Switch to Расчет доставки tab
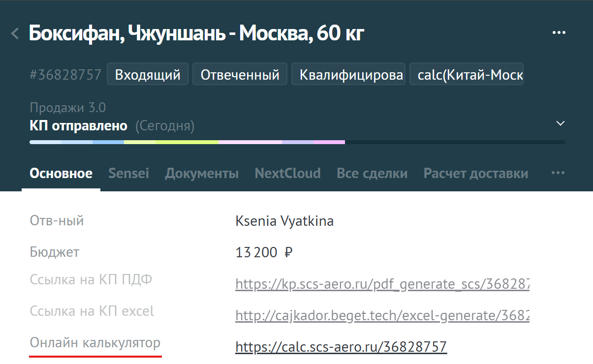This screenshot has height=364, width=593. [x=475, y=173]
